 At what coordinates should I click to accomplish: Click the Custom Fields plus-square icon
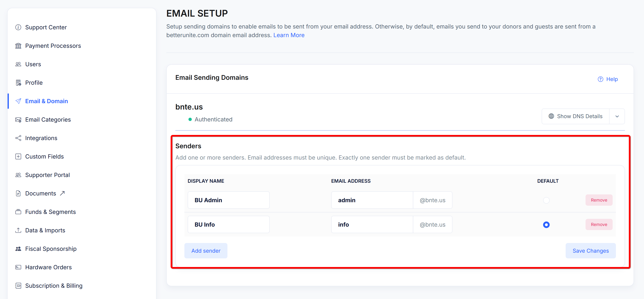[18, 156]
